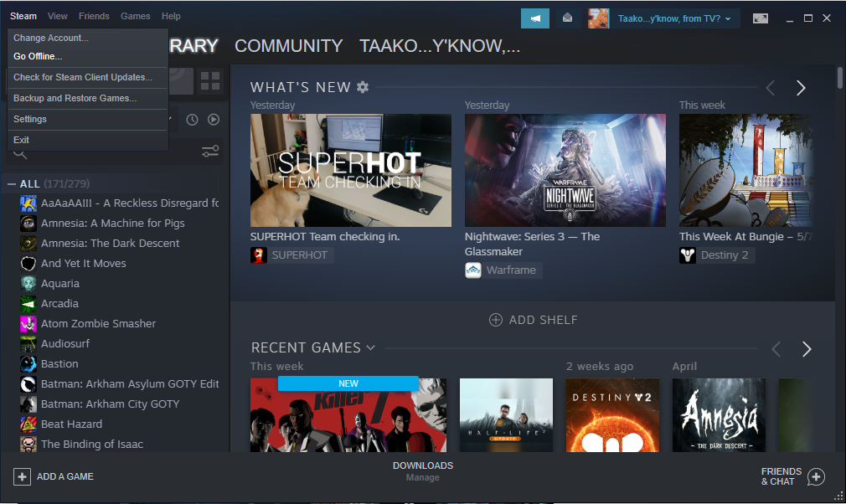Image resolution: width=846 pixels, height=504 pixels.
Task: Open the inbox envelope notifications icon
Action: coord(567,18)
